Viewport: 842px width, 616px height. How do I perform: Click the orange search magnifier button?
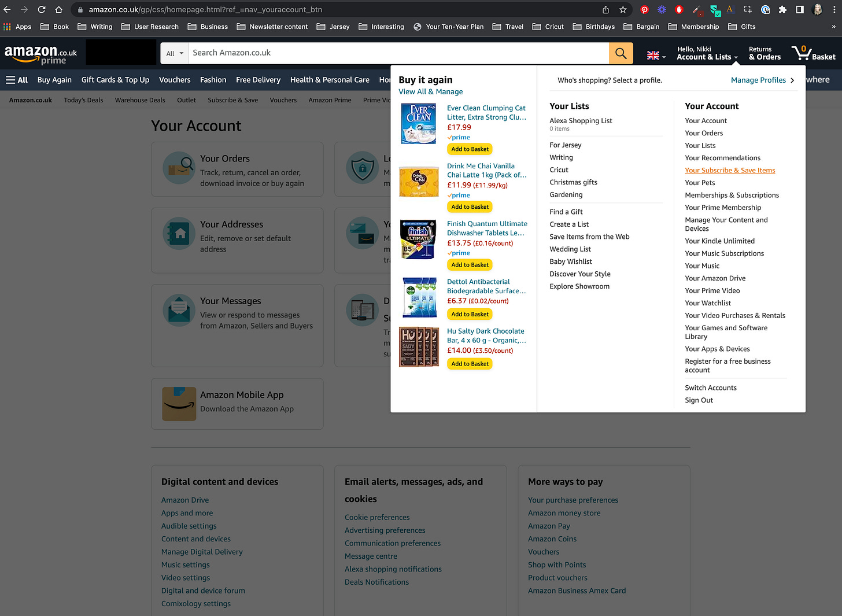click(621, 53)
